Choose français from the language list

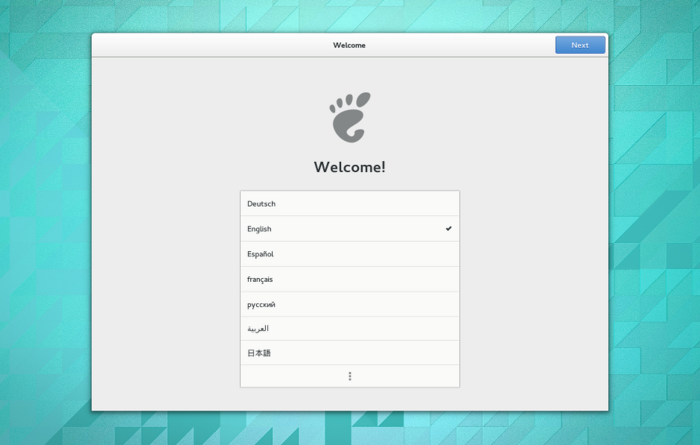point(350,279)
